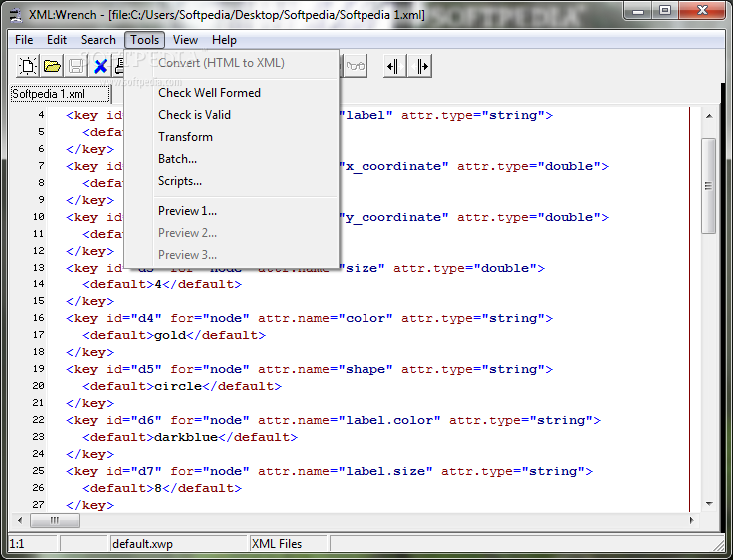
Task: Click horizontal scrollbar left arrow
Action: [x=20, y=520]
